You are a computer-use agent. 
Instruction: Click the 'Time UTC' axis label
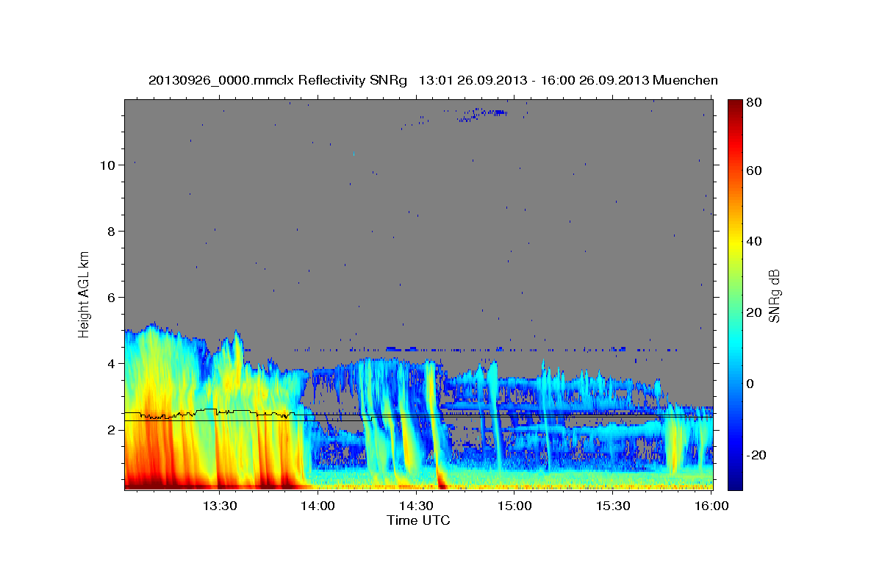click(418, 520)
